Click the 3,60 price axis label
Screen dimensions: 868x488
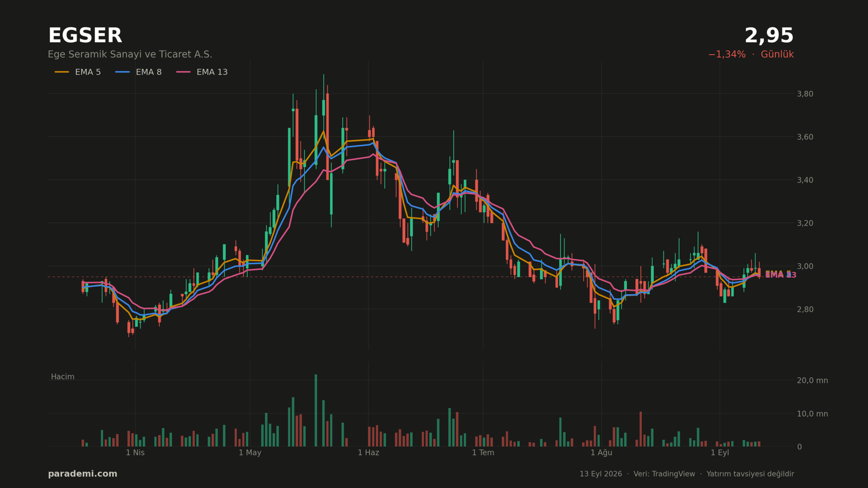coord(805,137)
